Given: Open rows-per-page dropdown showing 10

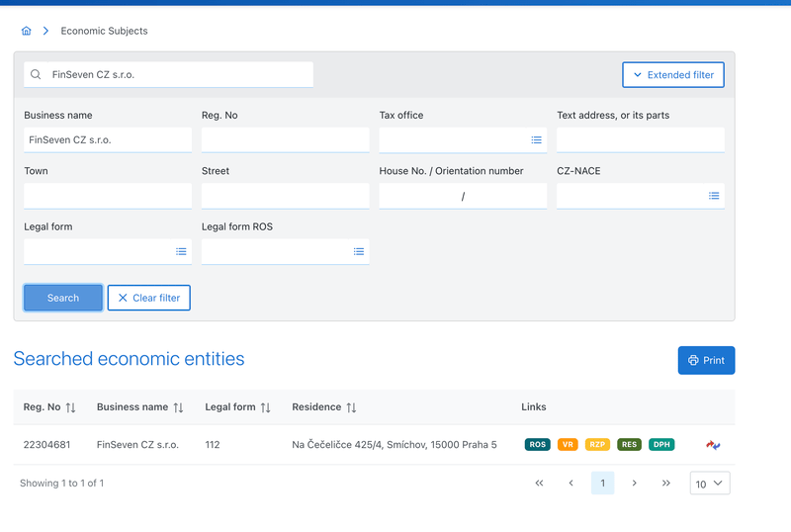Looking at the screenshot, I should click(710, 484).
